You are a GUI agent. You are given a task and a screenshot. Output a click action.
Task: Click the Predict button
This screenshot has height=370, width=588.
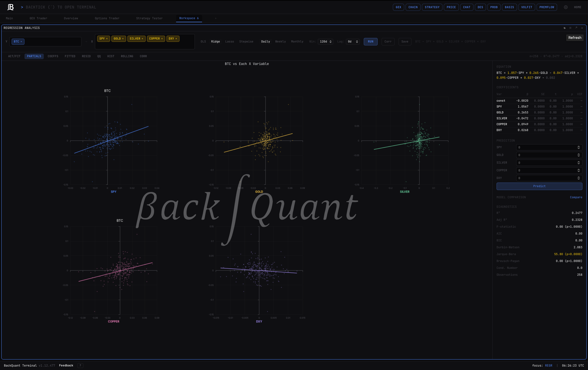pyautogui.click(x=539, y=186)
